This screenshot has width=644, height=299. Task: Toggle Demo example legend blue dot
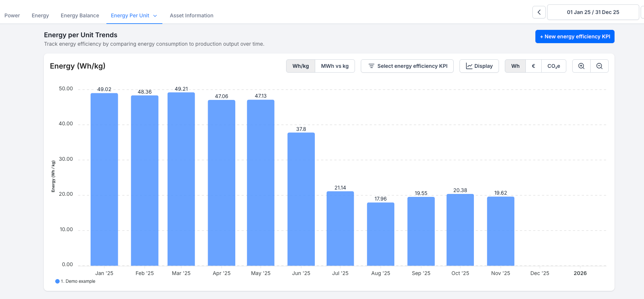57,281
